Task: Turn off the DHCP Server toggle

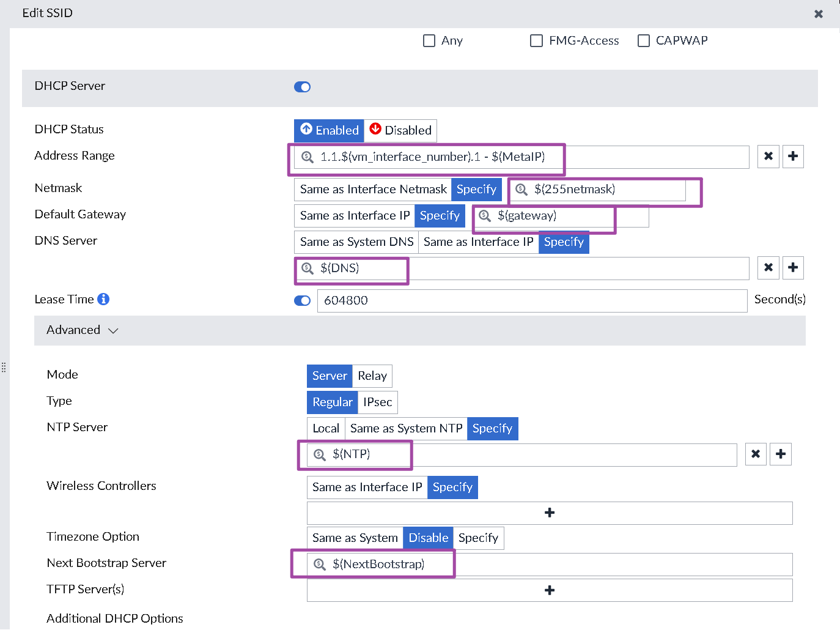Action: [x=302, y=87]
